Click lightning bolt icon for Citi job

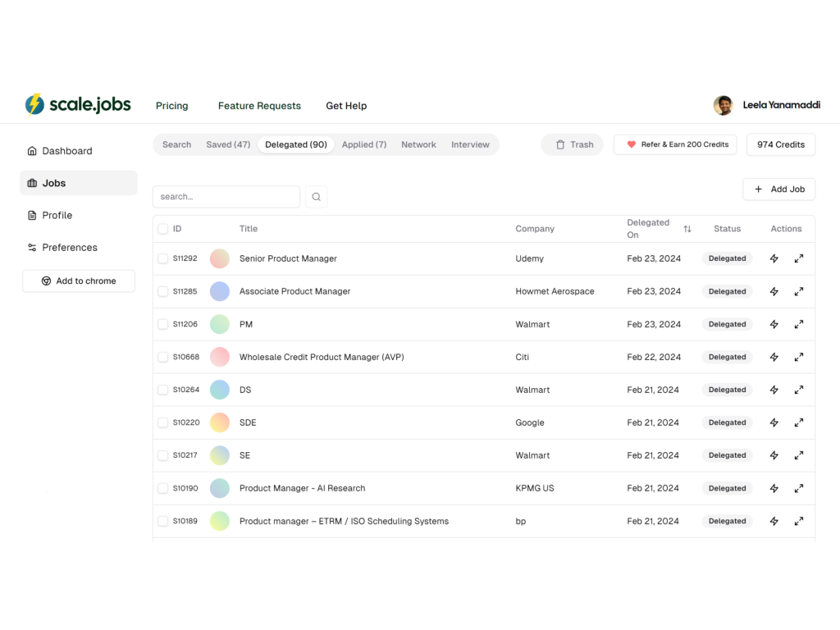coord(774,357)
